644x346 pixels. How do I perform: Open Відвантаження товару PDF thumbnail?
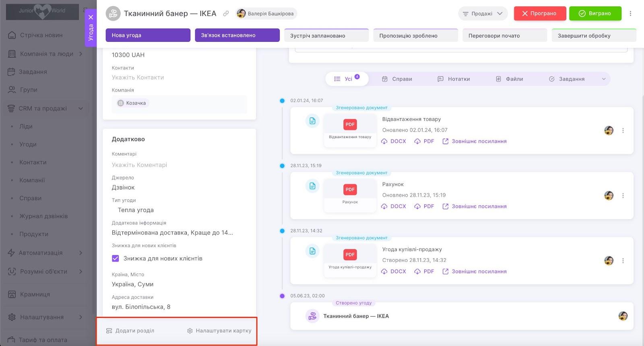(x=350, y=130)
